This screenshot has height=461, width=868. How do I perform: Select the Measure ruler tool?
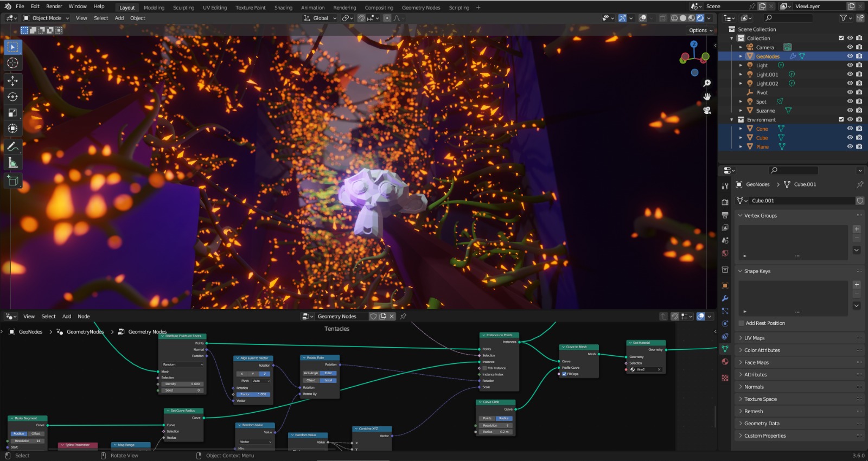click(x=12, y=163)
